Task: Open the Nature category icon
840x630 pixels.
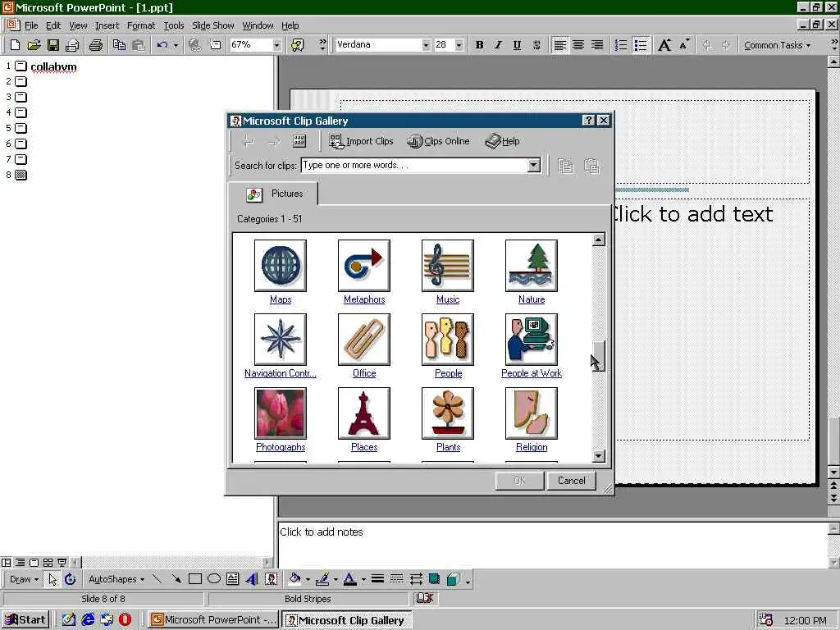Action: tap(532, 266)
